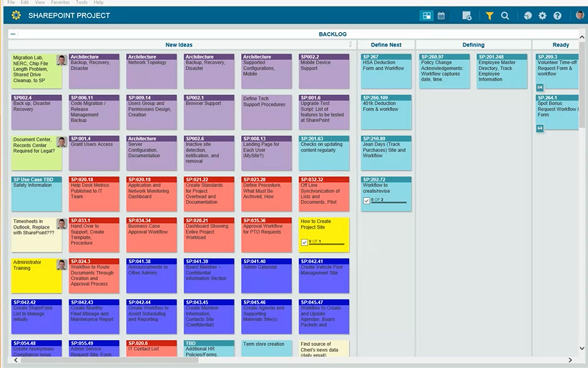Open the yellow filter funnel icon

[x=489, y=15]
